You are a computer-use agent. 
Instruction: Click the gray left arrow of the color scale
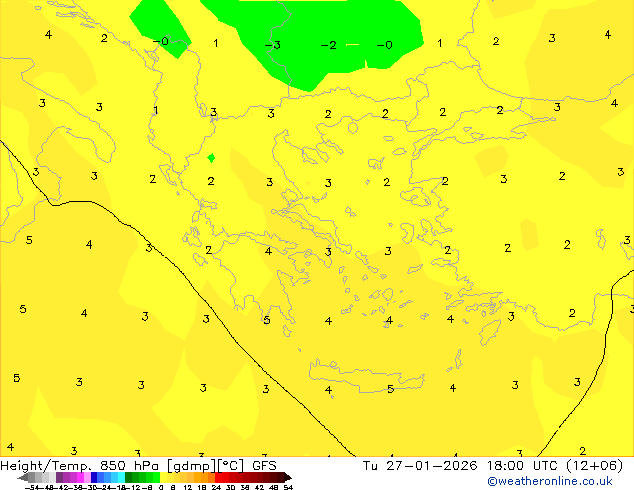pyautogui.click(x=23, y=478)
